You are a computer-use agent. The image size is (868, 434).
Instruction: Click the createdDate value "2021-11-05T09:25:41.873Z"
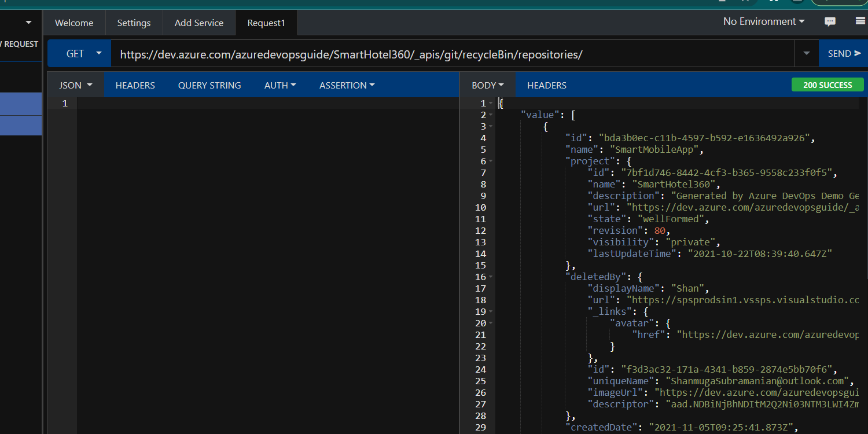(x=722, y=427)
